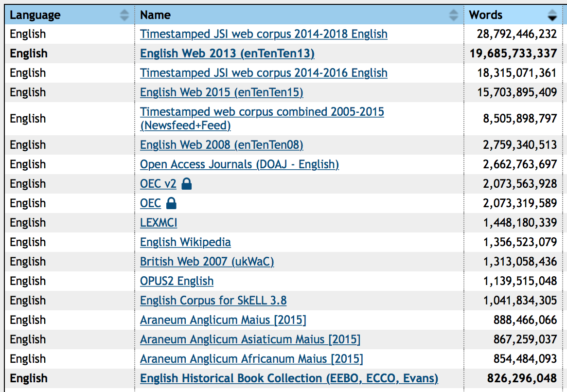Click the Language cell of the enTenTen13 row

click(70, 53)
